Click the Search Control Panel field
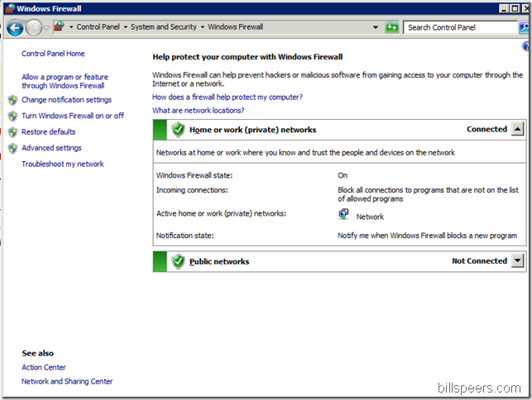The height and width of the screenshot is (400, 532). pos(460,27)
